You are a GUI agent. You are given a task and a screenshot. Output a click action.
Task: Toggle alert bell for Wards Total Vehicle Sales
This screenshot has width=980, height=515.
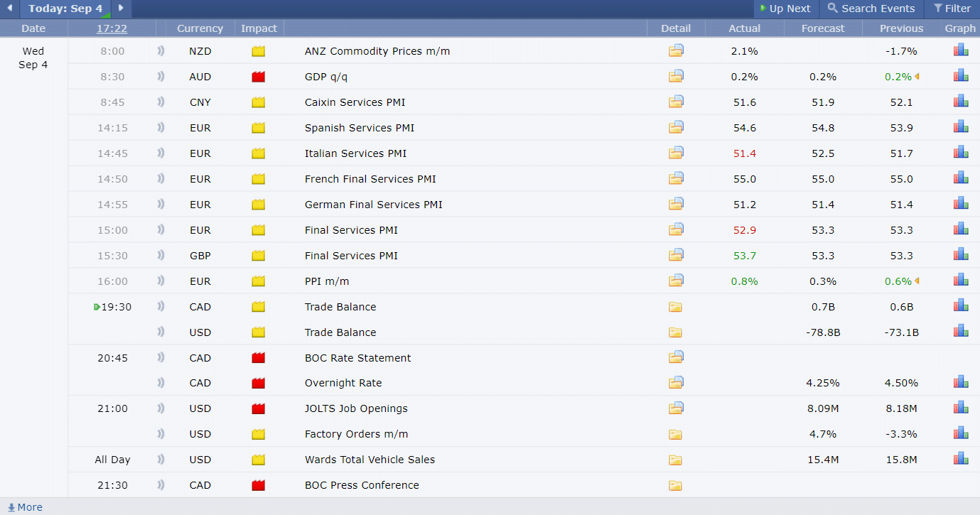tap(161, 460)
